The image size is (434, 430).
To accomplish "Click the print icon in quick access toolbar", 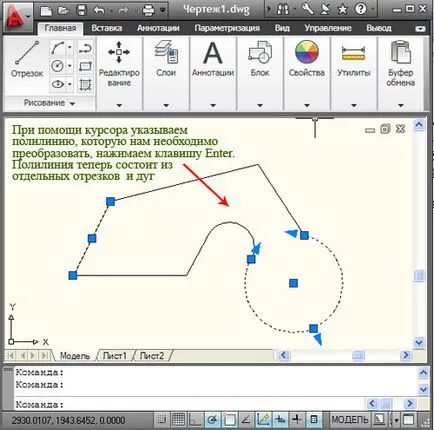I will tap(149, 10).
